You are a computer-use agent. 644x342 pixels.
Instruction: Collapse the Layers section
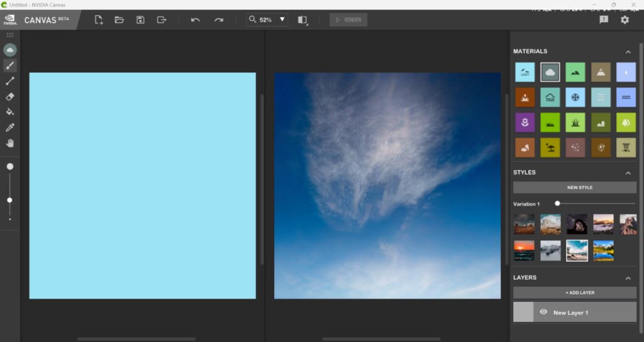[x=628, y=278]
